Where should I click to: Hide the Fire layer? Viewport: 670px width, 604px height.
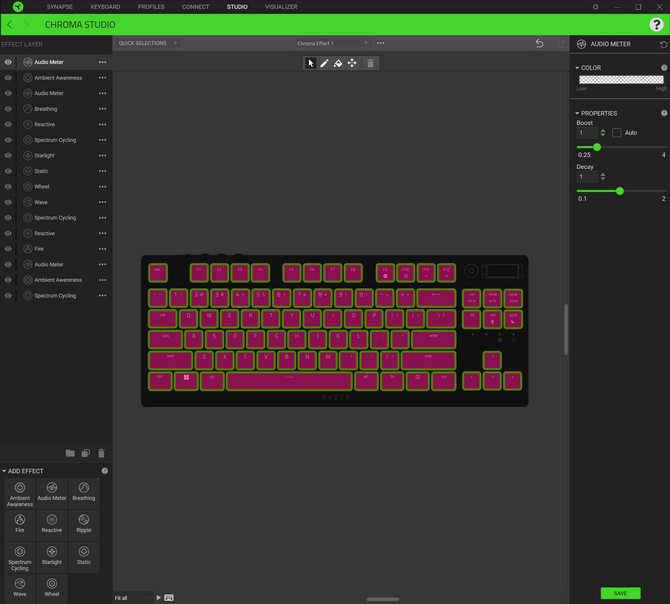(8, 249)
